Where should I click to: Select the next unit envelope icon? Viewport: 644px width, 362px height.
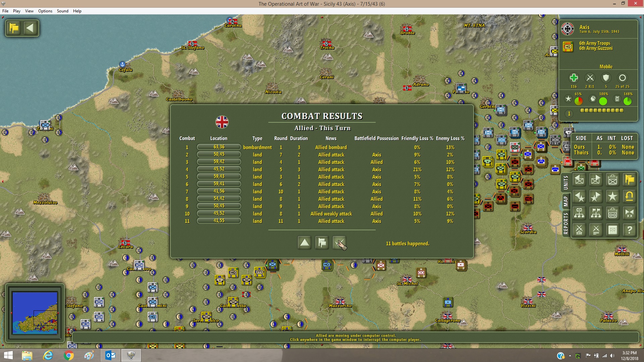pyautogui.click(x=596, y=180)
